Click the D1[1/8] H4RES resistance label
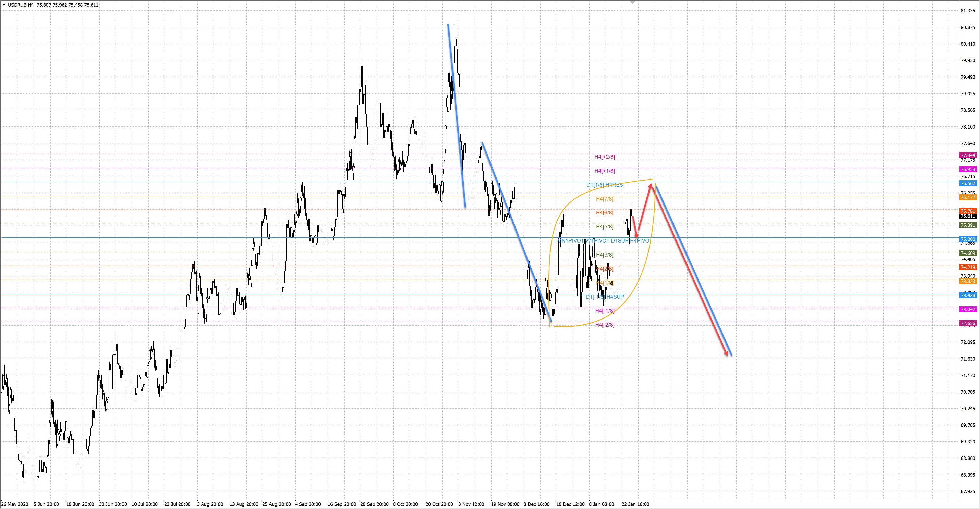 605,185
